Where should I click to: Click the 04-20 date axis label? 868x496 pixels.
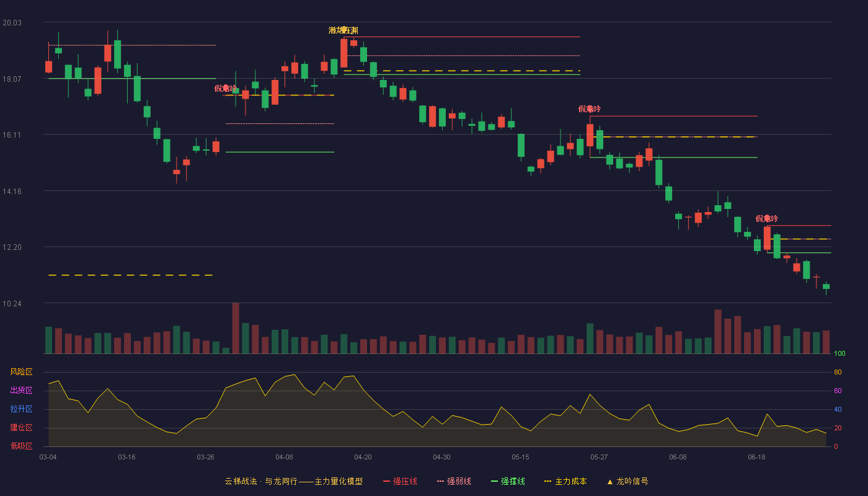(363, 457)
